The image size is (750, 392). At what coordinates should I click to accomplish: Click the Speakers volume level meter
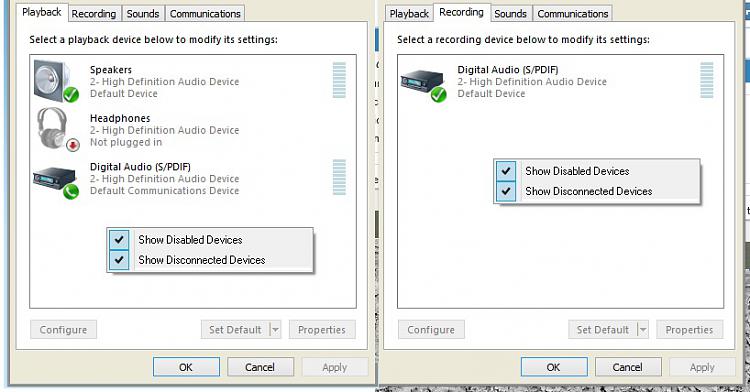coord(339,80)
